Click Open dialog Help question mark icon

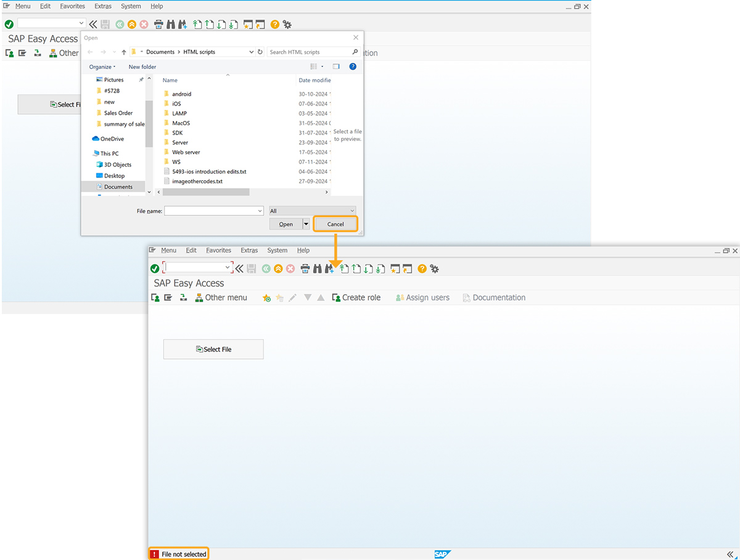(353, 67)
